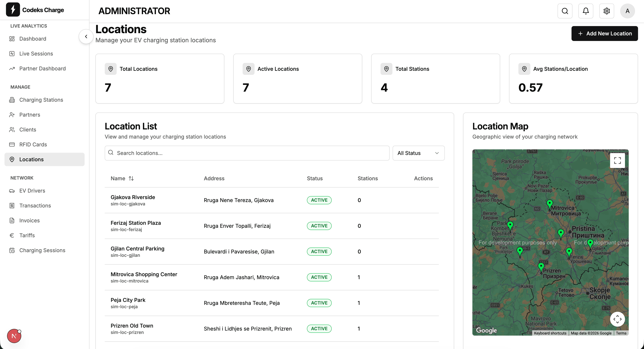Open the search icon in the top bar
The image size is (644, 349).
tap(565, 11)
